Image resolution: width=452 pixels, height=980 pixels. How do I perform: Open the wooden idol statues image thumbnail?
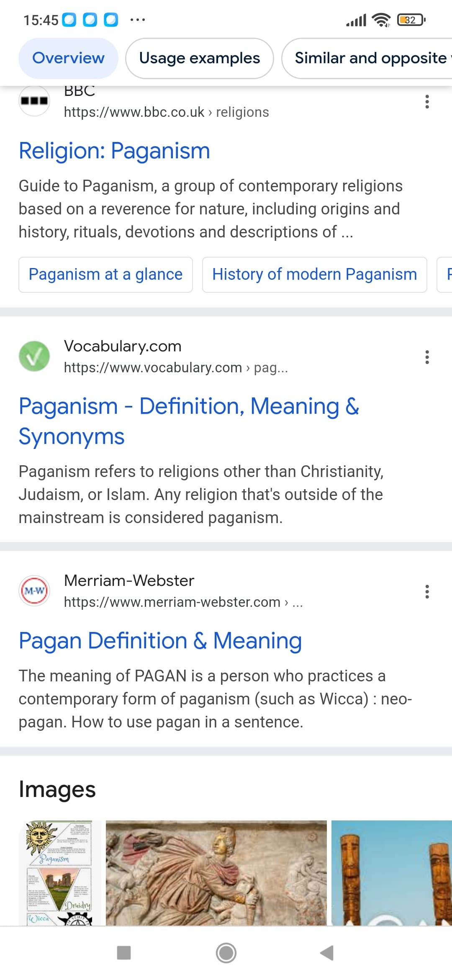pyautogui.click(x=391, y=872)
